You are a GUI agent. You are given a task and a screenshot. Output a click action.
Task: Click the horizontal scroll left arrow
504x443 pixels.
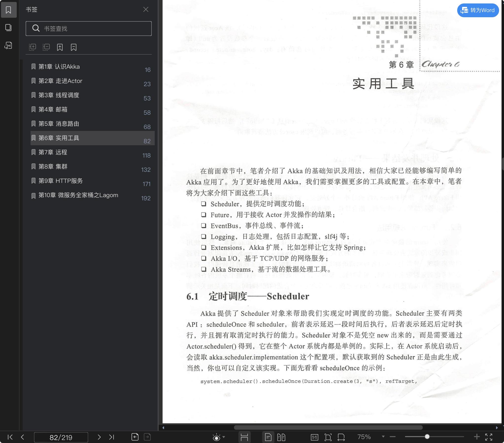(x=163, y=427)
